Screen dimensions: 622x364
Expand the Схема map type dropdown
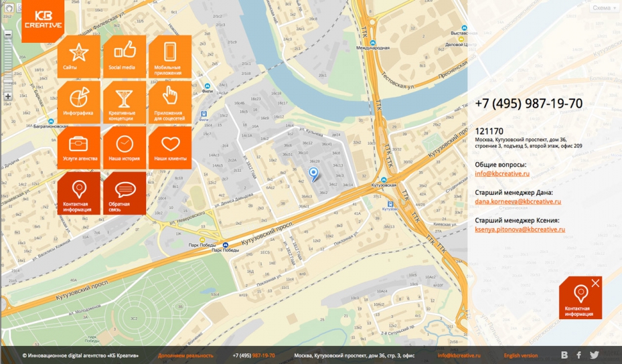click(604, 8)
